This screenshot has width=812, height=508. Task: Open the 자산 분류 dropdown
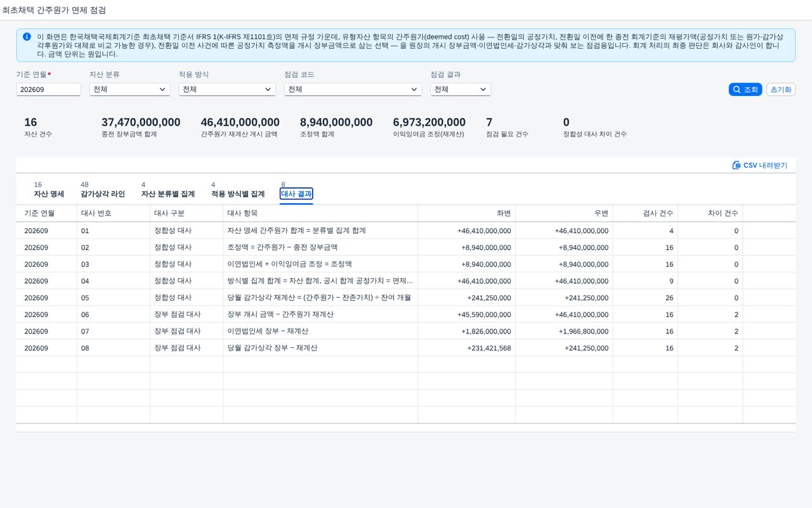click(x=129, y=90)
